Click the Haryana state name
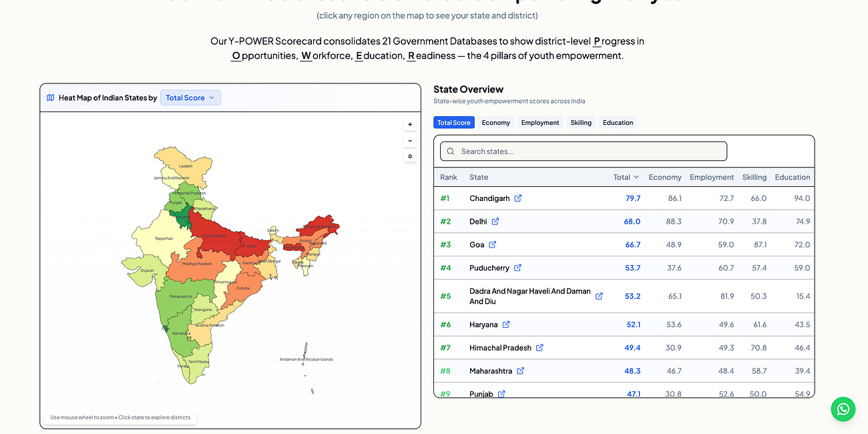The height and width of the screenshot is (434, 868). tap(483, 324)
